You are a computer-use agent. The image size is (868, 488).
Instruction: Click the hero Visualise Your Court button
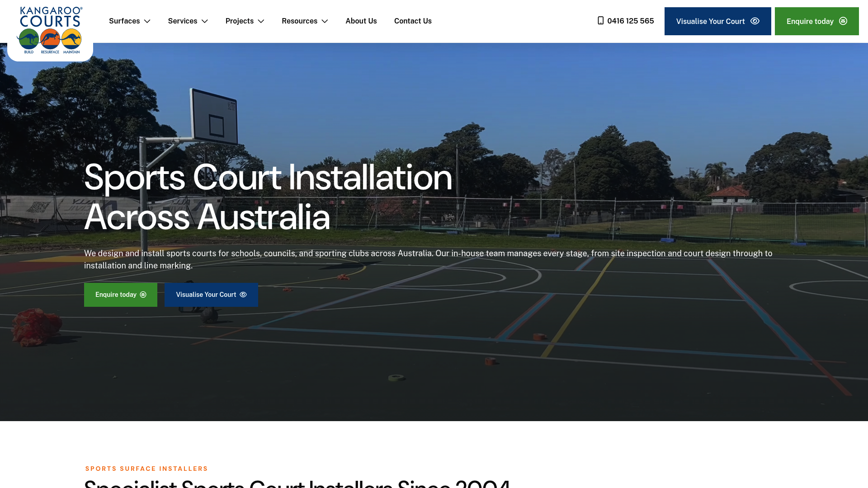point(211,295)
